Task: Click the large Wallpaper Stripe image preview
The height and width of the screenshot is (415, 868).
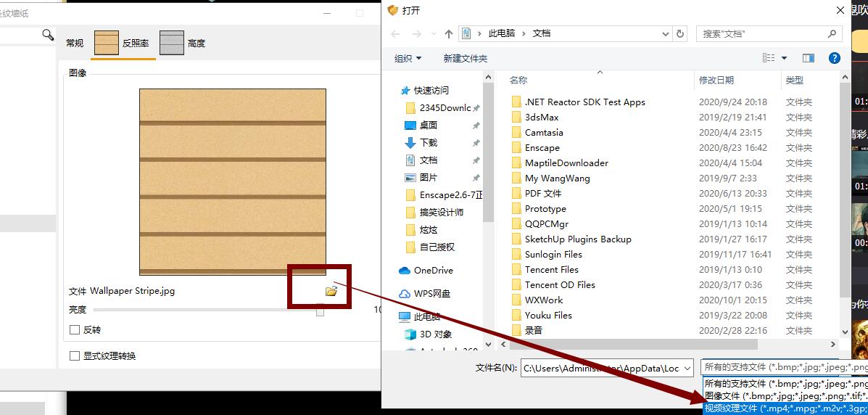Action: point(233,181)
